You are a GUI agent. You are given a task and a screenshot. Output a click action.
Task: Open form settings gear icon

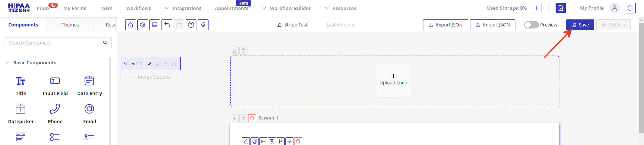tap(143, 25)
